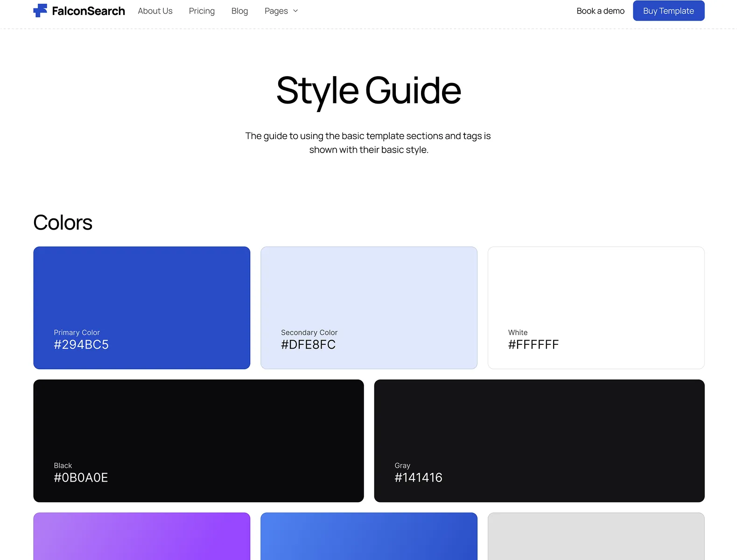Click the purple gradient swatch
Screen dimensions: 737x560
click(x=142, y=536)
